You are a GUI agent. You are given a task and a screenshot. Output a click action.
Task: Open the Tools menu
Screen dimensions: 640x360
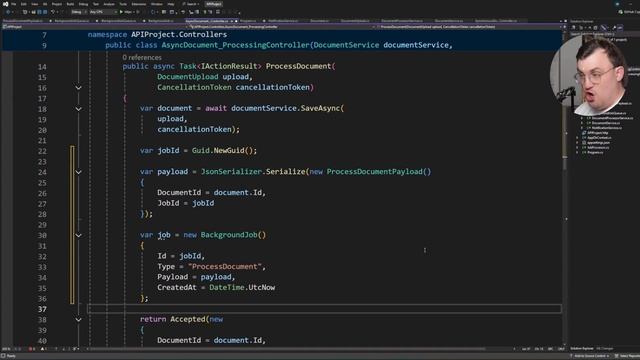pos(123,4)
